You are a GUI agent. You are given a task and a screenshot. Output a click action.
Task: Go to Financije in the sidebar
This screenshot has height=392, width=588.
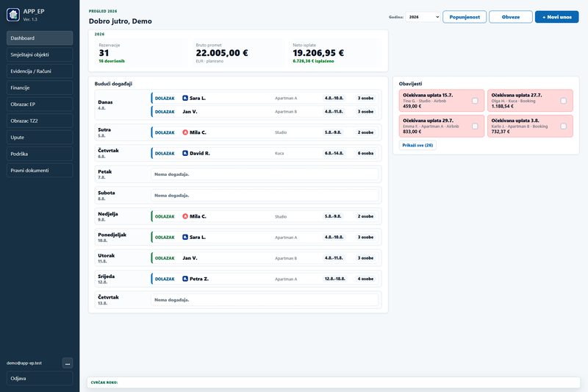click(40, 88)
